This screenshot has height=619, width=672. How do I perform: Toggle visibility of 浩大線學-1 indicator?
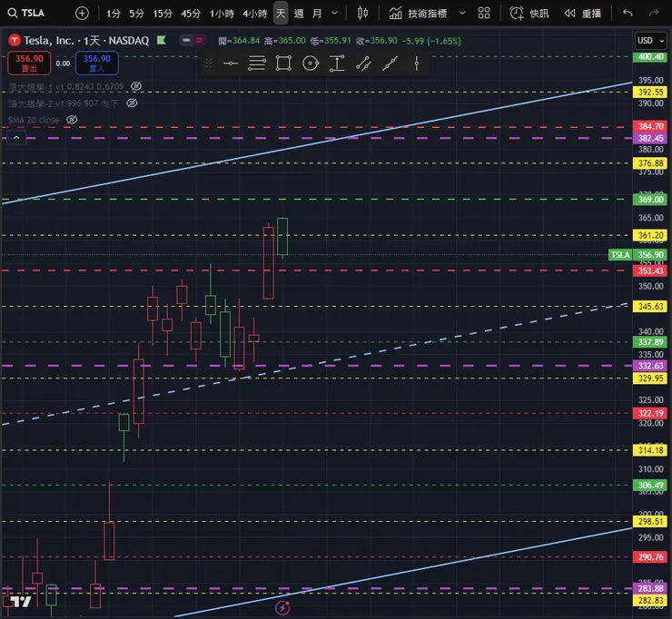136,86
